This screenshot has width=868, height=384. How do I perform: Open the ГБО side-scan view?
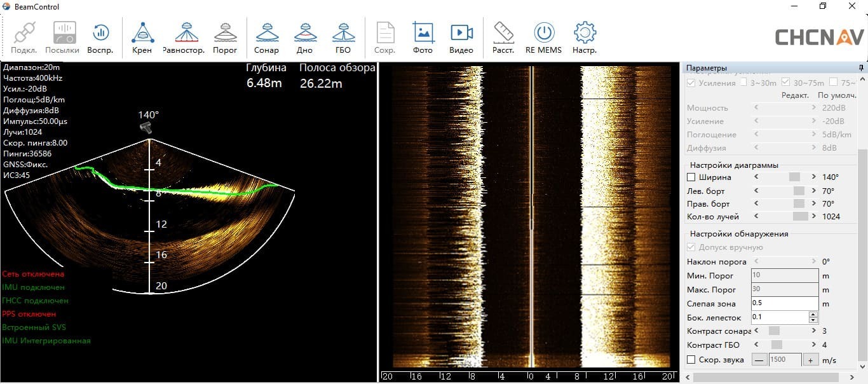click(343, 38)
